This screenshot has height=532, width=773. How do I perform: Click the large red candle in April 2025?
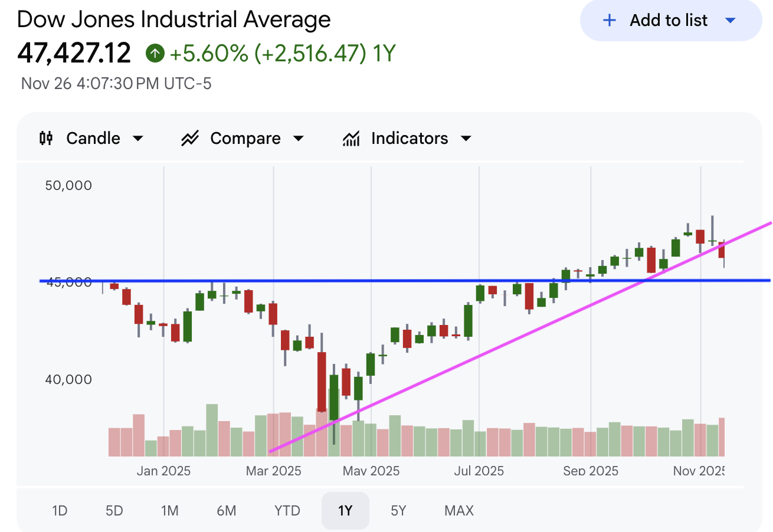322,381
